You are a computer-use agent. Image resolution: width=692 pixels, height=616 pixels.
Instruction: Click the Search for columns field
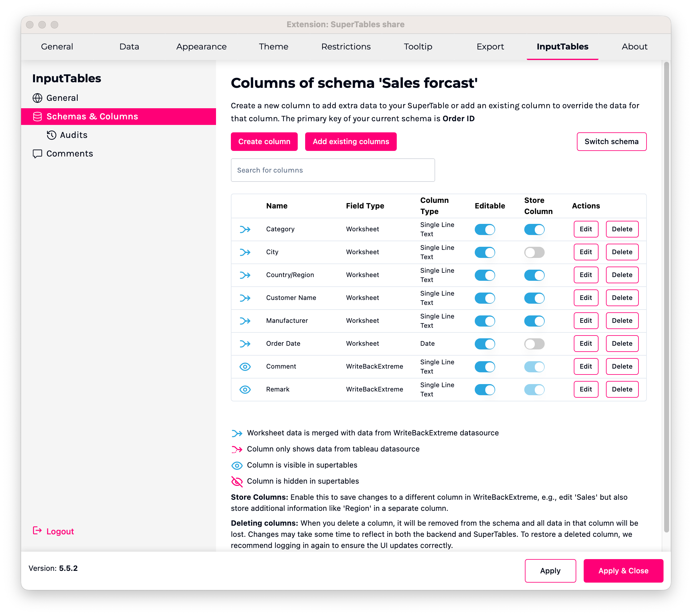[x=333, y=170]
